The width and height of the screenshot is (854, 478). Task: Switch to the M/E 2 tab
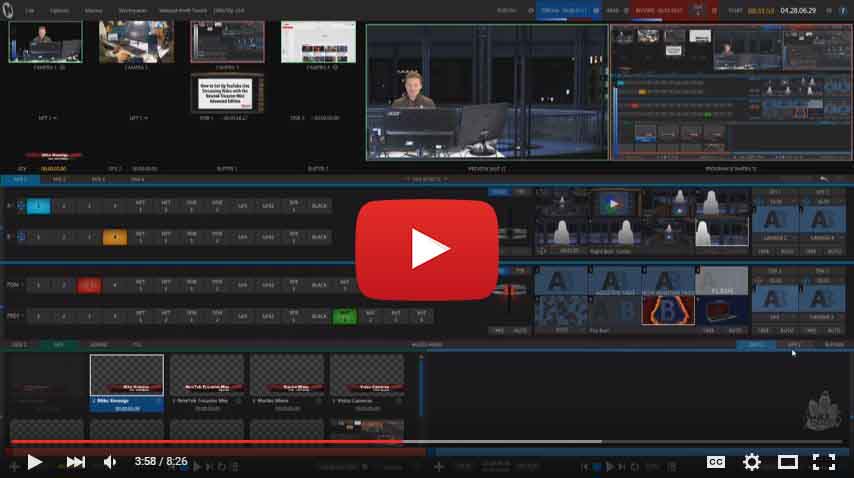59,179
